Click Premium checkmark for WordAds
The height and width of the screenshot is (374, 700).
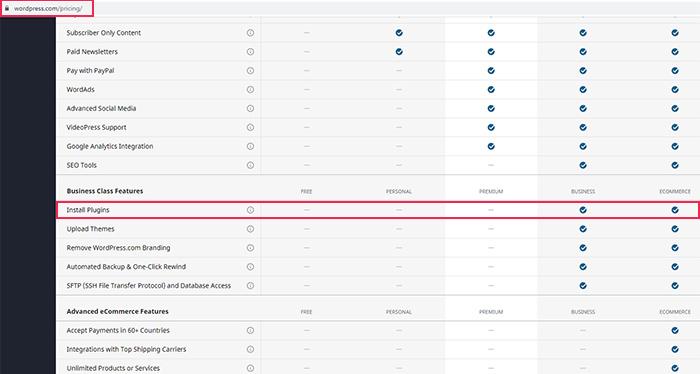(491, 89)
